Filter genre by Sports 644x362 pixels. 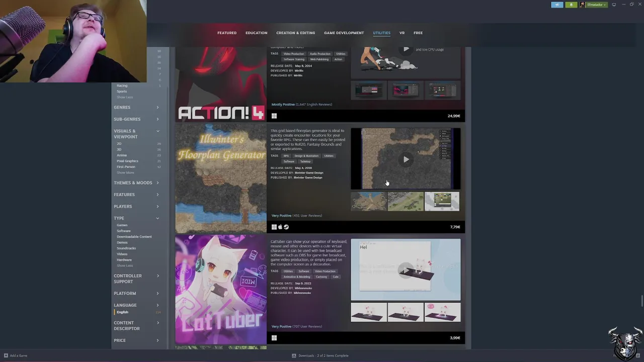(122, 92)
